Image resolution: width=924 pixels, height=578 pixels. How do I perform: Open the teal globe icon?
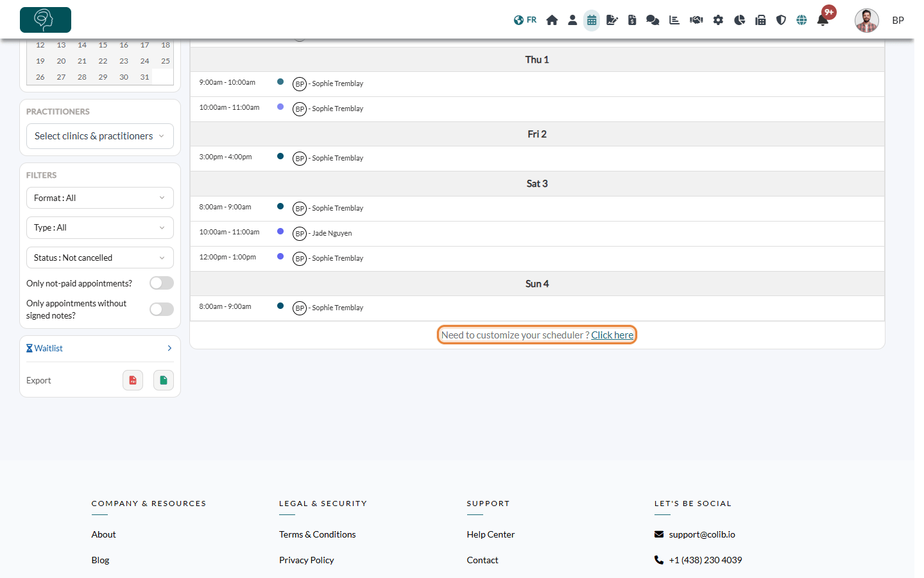click(801, 20)
